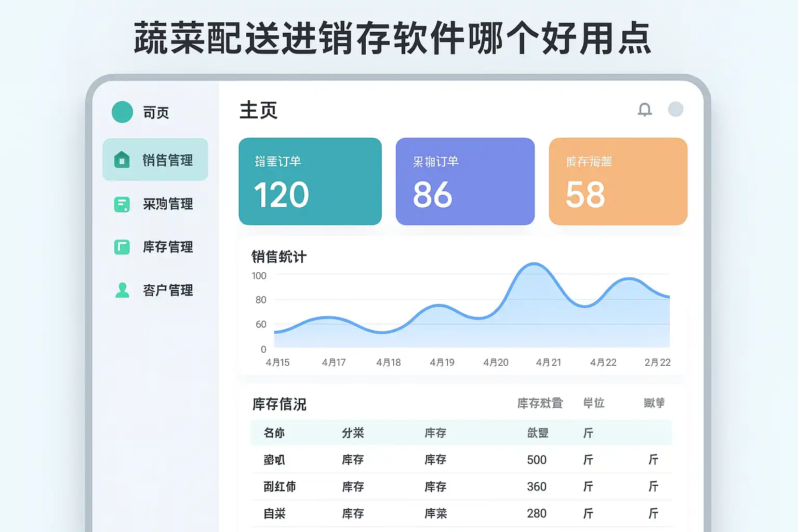Click the 60 label on the chart y-axis

tap(261, 324)
